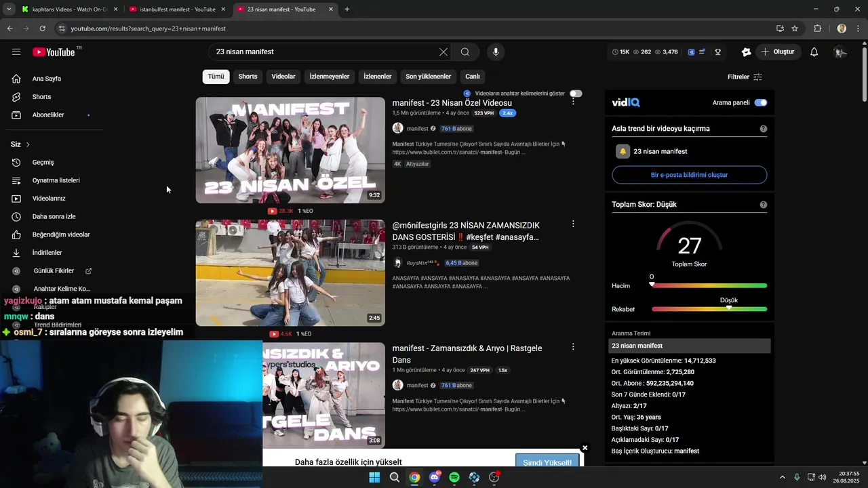The image size is (868, 488).
Task: Toggle the Arama paneli switch
Action: 761,103
